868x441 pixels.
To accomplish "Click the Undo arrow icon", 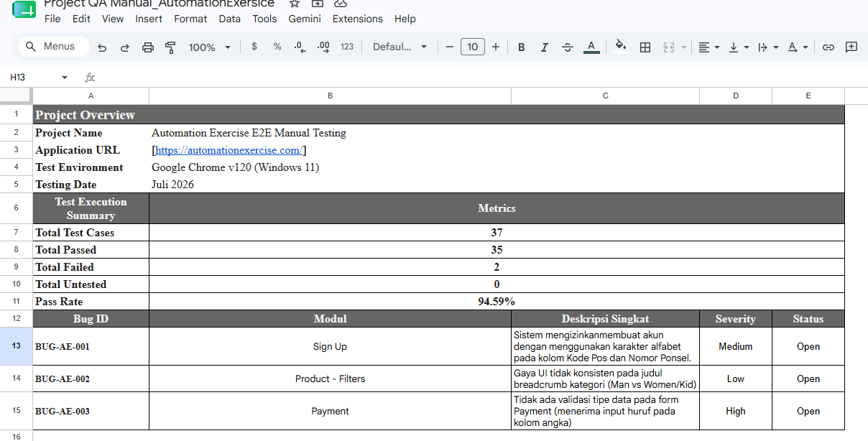I will tap(102, 47).
